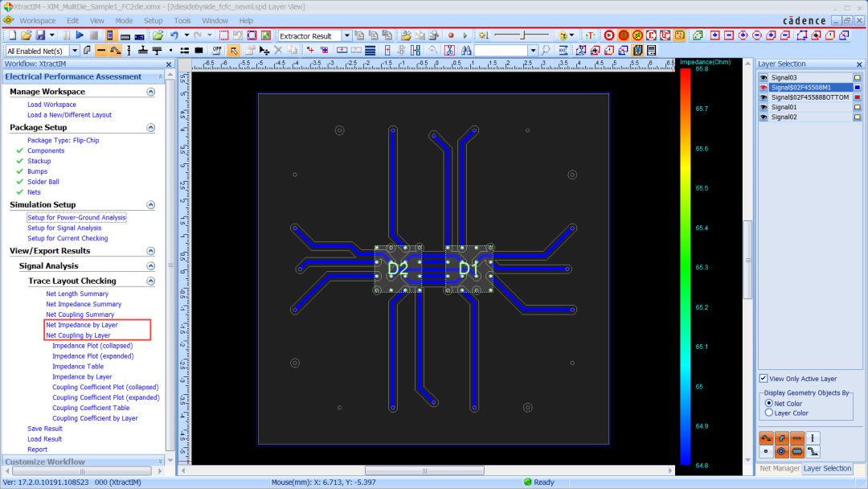Open the Extractor Result dropdown
The width and height of the screenshot is (868, 489).
[x=346, y=35]
